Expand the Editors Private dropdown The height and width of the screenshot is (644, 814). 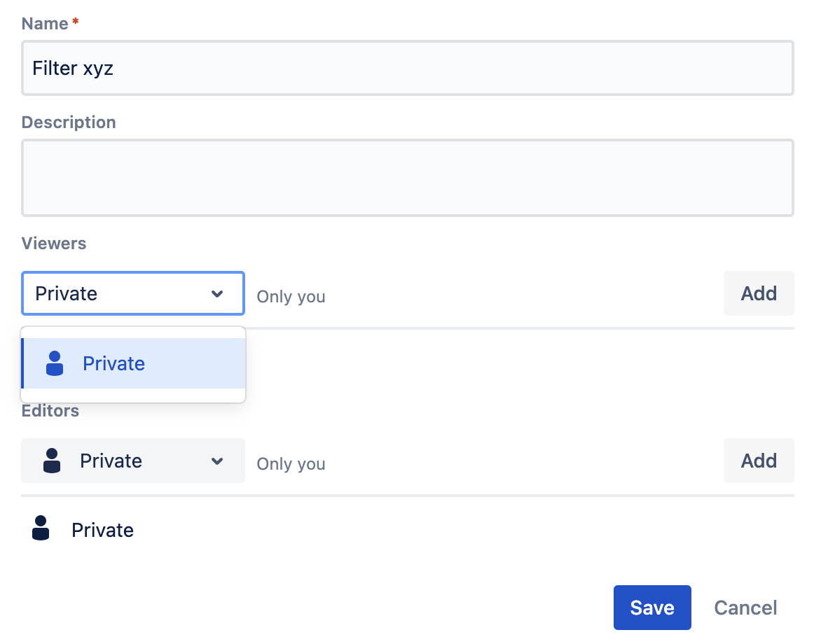click(133, 461)
